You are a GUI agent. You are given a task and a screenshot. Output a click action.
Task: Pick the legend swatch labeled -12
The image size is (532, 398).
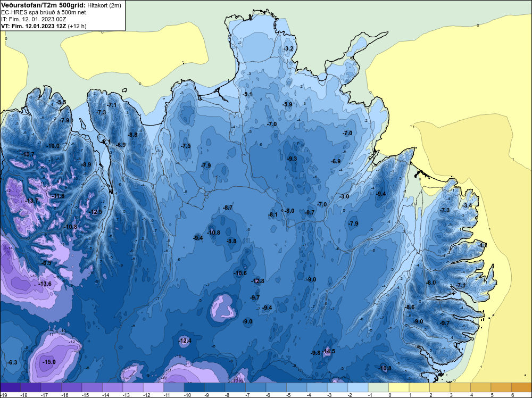(x=153, y=387)
